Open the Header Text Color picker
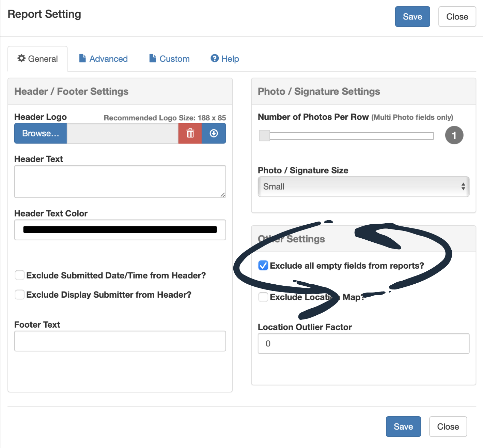Viewport: 483px width, 448px height. pos(120,230)
